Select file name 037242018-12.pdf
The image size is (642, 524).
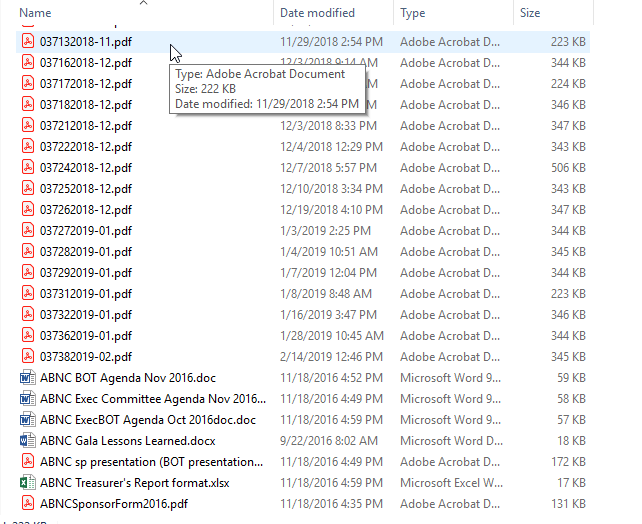[86, 168]
